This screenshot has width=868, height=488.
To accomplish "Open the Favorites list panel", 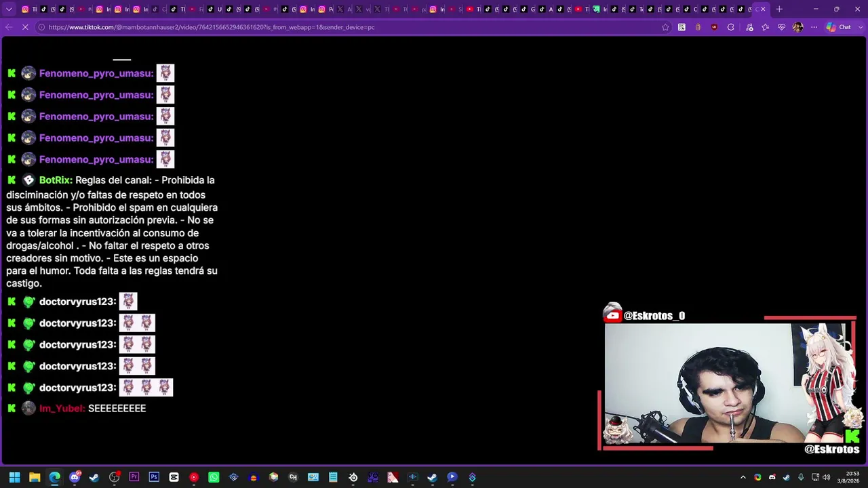I will (766, 27).
